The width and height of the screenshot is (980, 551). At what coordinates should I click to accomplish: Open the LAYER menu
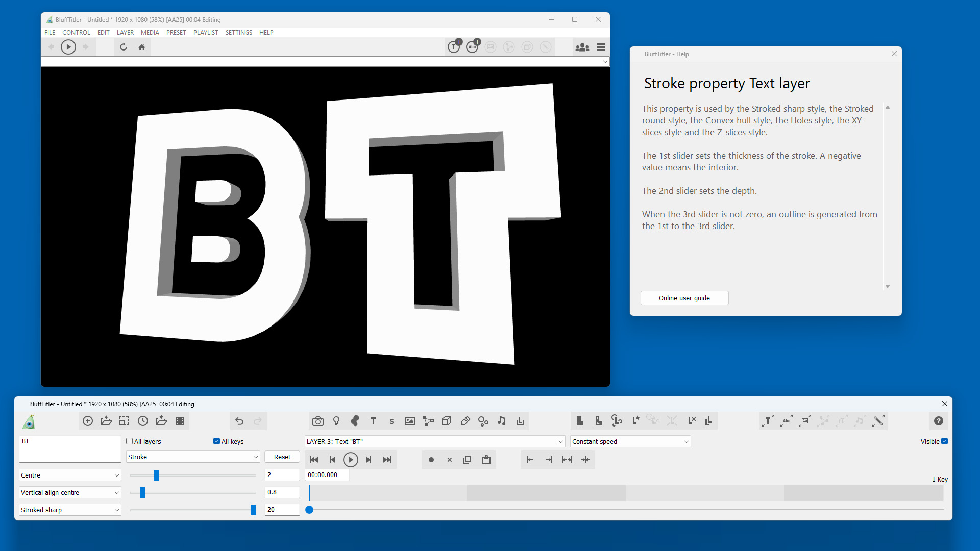[x=125, y=32]
